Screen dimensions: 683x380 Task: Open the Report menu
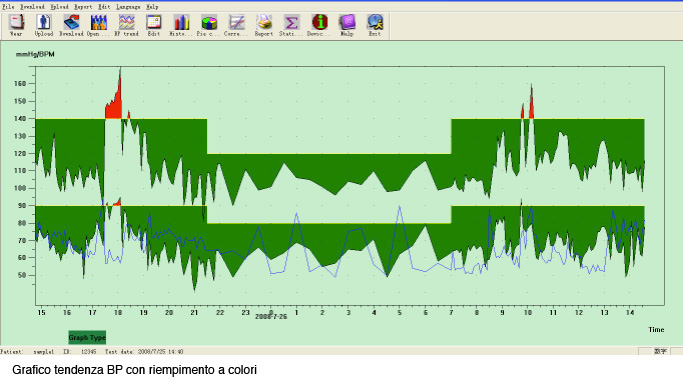[83, 7]
